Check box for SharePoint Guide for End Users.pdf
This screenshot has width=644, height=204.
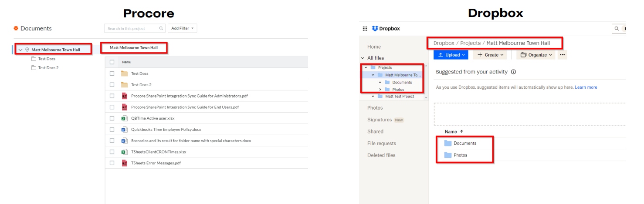point(112,107)
